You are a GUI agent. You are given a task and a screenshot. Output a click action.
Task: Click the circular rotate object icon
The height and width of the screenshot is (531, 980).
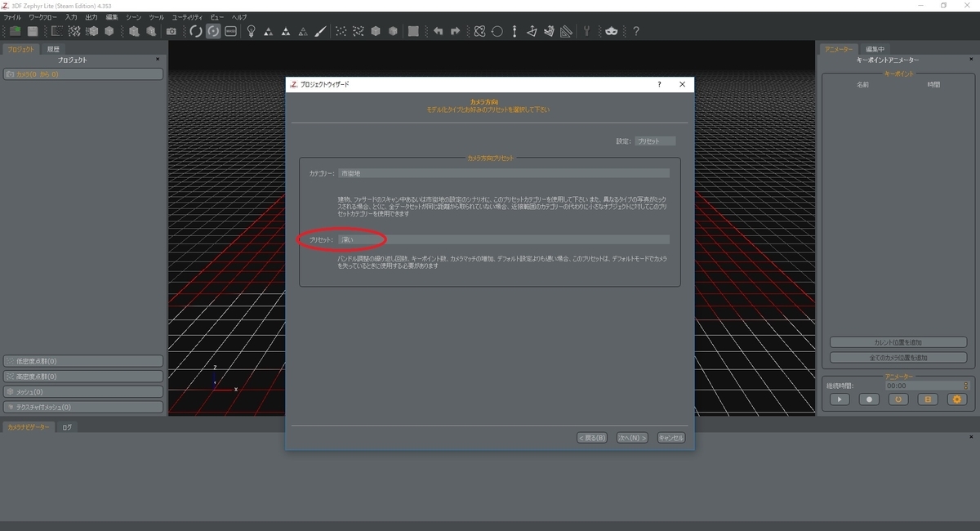pyautogui.click(x=497, y=32)
